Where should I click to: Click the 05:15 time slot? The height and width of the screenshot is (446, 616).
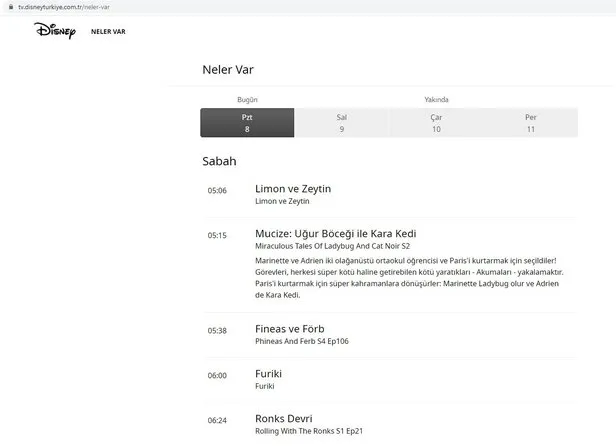(x=217, y=236)
